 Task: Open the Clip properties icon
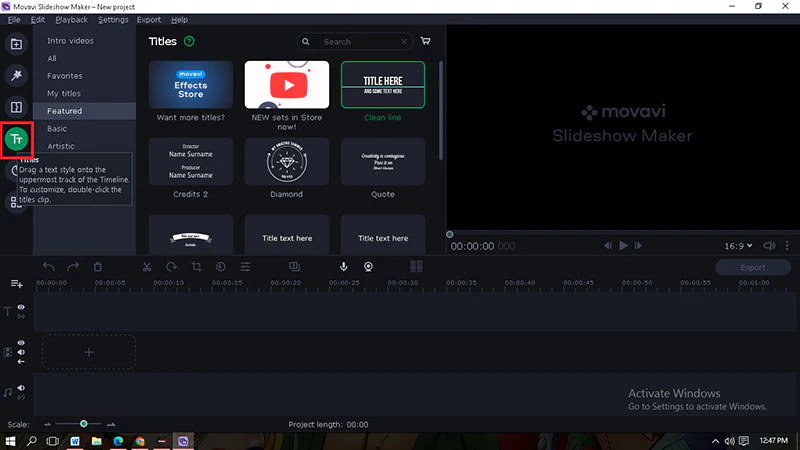(x=245, y=266)
